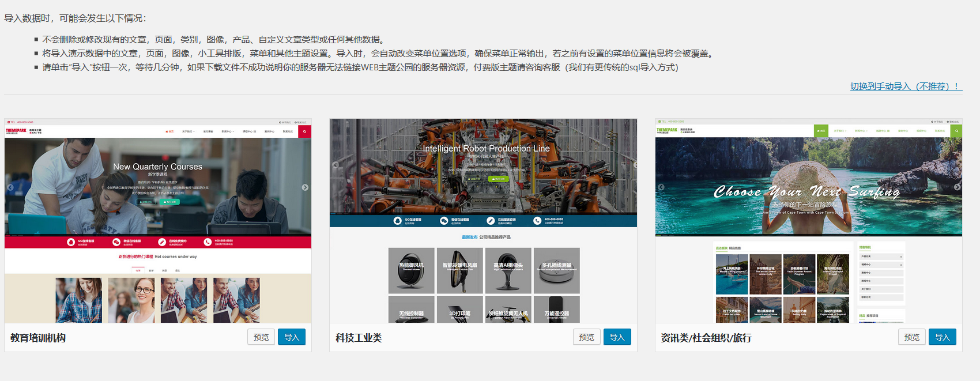Open the 科技工业类 robot production thumbnail
The height and width of the screenshot is (381, 980).
(483, 221)
